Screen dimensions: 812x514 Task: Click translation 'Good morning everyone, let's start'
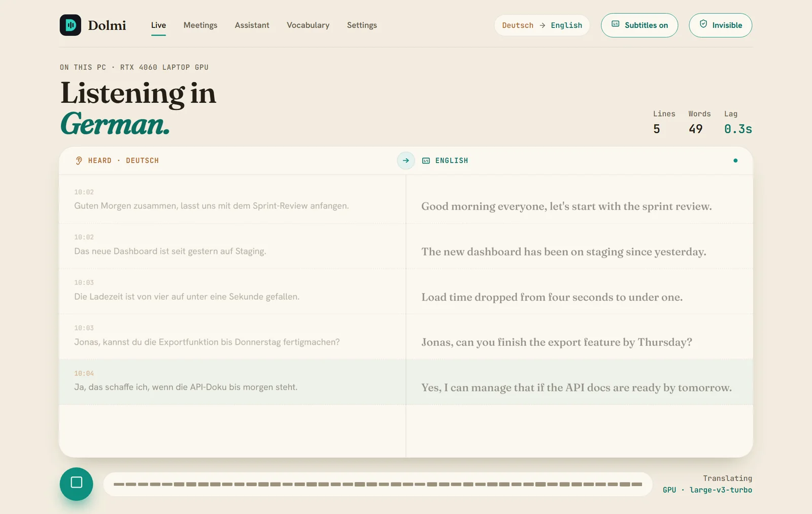(566, 206)
